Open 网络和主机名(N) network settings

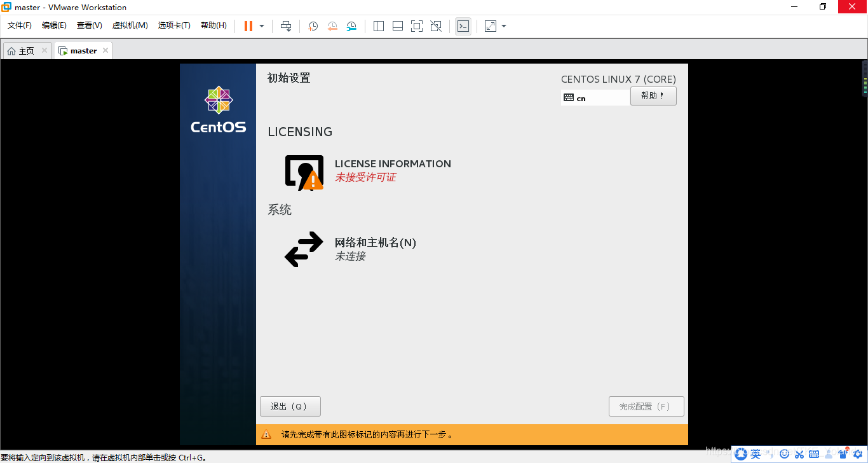click(350, 249)
